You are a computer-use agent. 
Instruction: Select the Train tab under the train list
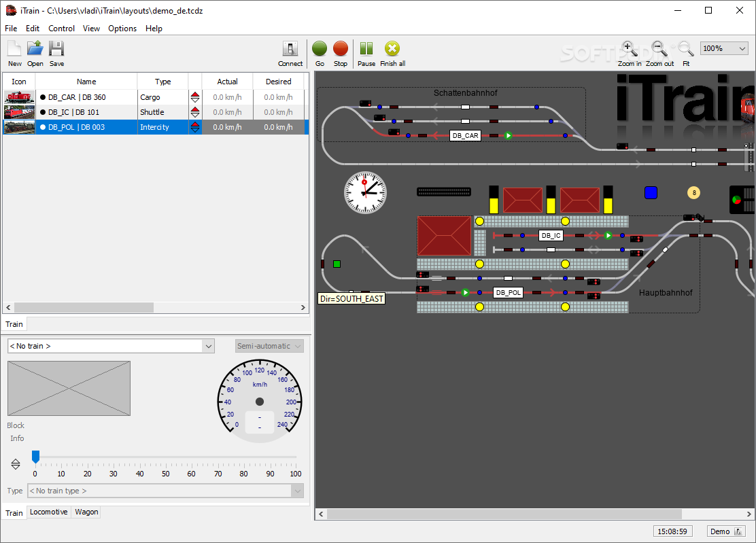click(x=14, y=324)
